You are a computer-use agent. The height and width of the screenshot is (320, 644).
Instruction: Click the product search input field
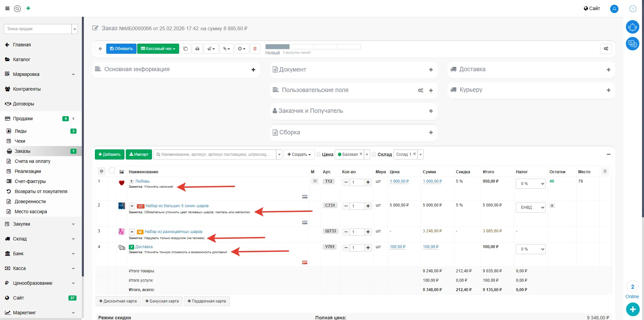pyautogui.click(x=215, y=154)
